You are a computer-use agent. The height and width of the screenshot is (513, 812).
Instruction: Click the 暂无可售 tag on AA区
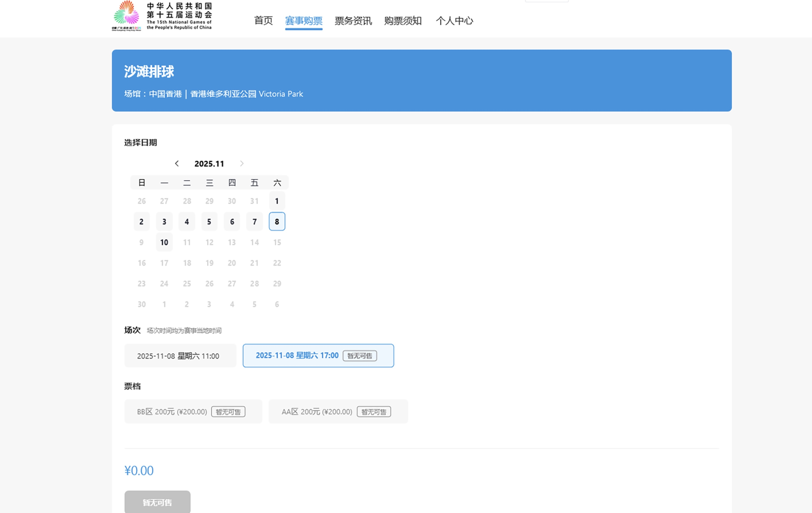click(x=374, y=412)
